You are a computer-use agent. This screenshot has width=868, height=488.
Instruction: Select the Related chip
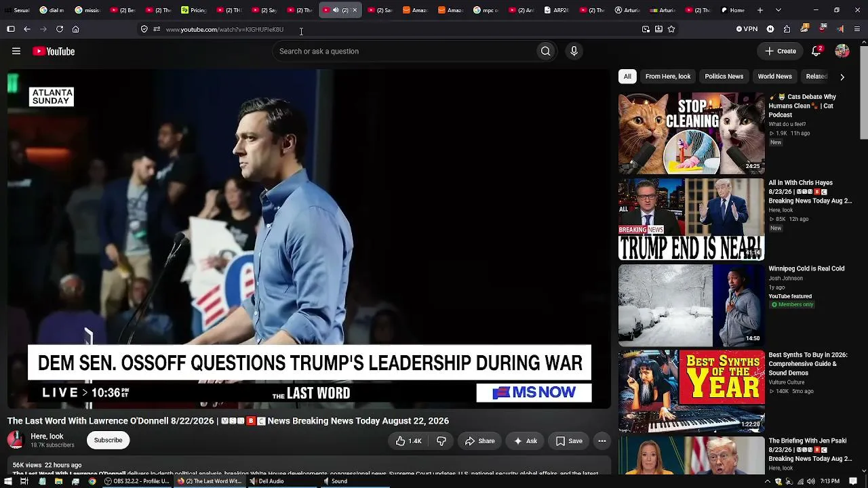click(x=816, y=77)
